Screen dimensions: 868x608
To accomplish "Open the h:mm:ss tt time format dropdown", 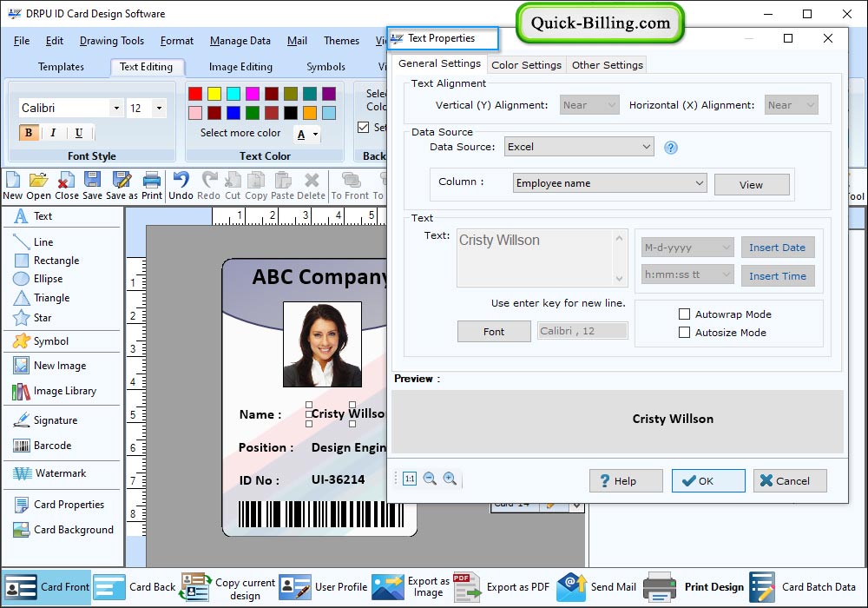I will pyautogui.click(x=687, y=274).
